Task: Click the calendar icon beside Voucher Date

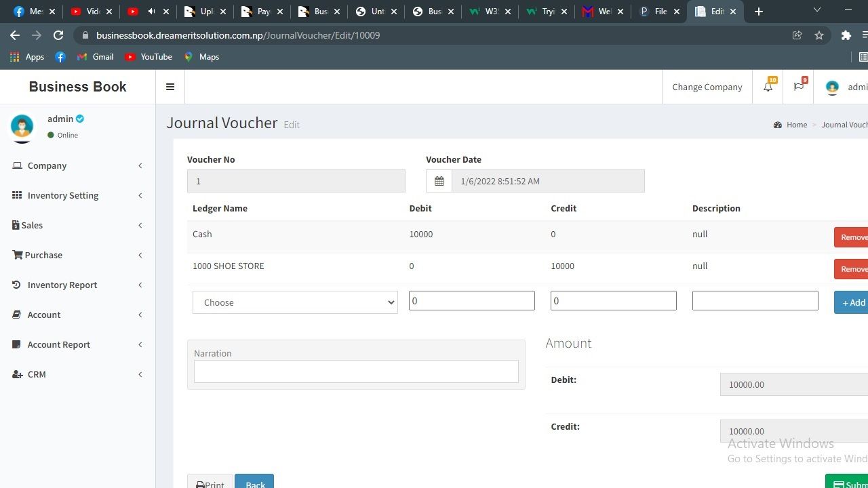Action: (439, 181)
